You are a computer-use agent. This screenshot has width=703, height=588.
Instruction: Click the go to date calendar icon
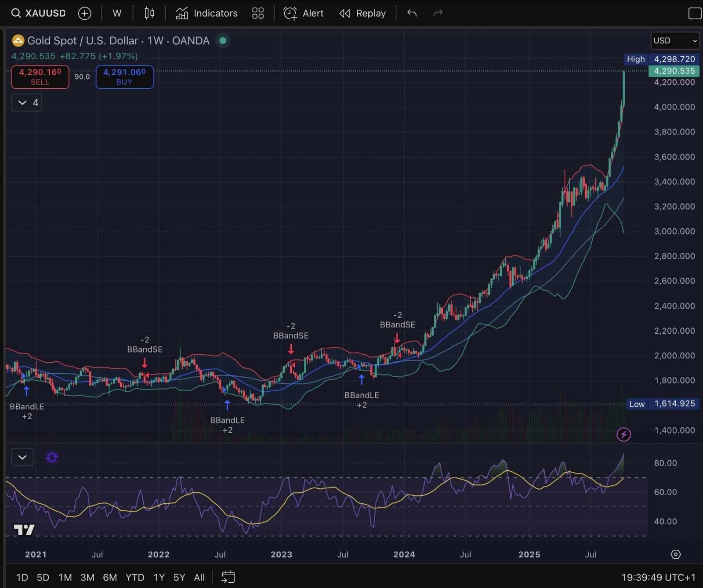click(228, 577)
